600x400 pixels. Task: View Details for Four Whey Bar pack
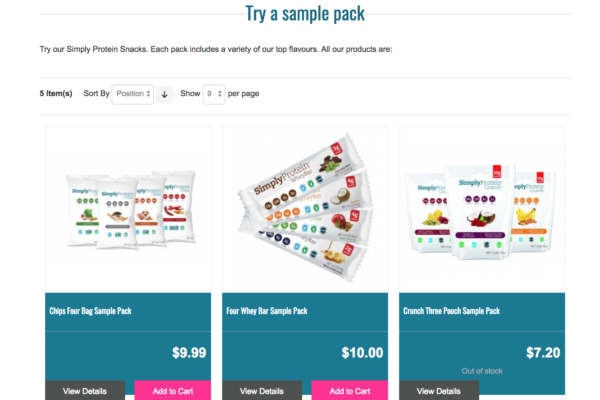point(262,391)
